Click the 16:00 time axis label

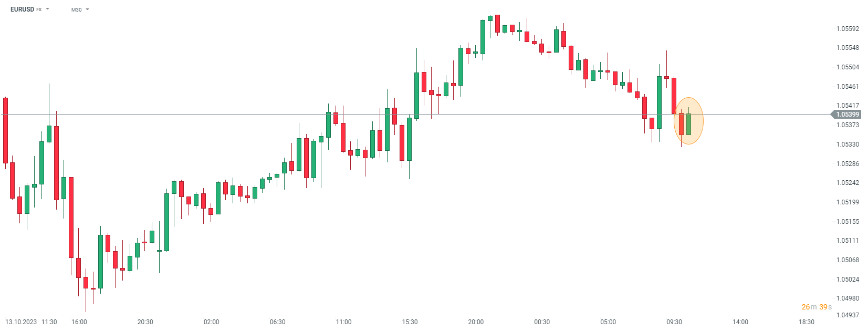[x=79, y=322]
